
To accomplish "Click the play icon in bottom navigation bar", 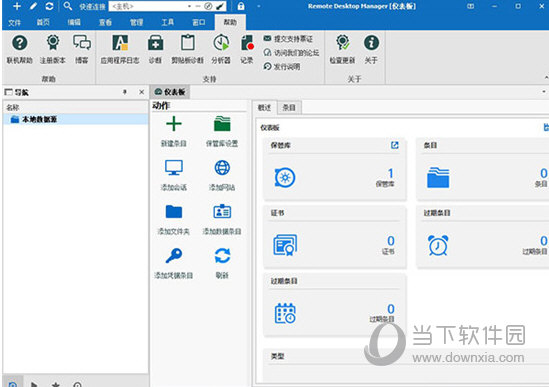I will (34, 384).
